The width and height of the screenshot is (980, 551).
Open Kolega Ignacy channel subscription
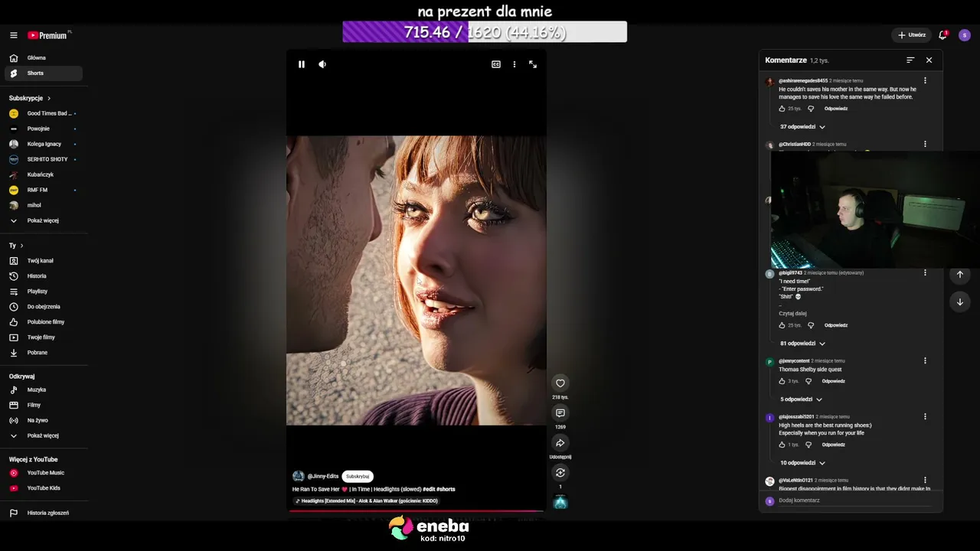pyautogui.click(x=44, y=144)
